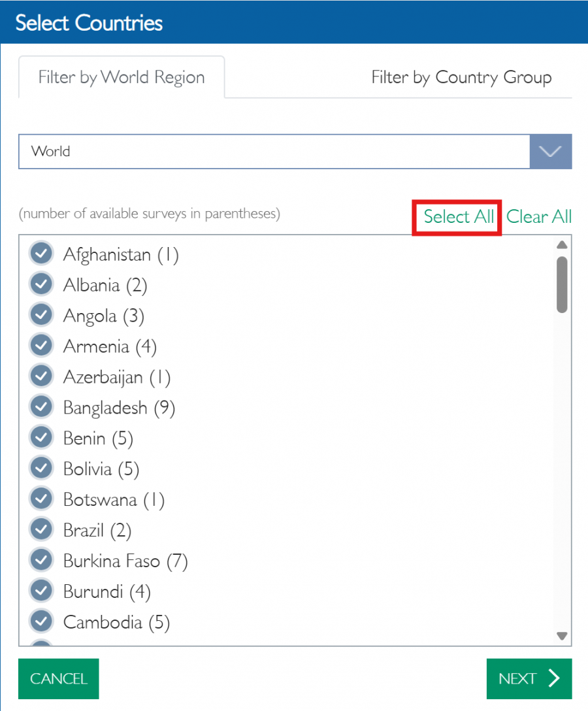Uncheck the Afghanistan checkbox

(x=41, y=253)
